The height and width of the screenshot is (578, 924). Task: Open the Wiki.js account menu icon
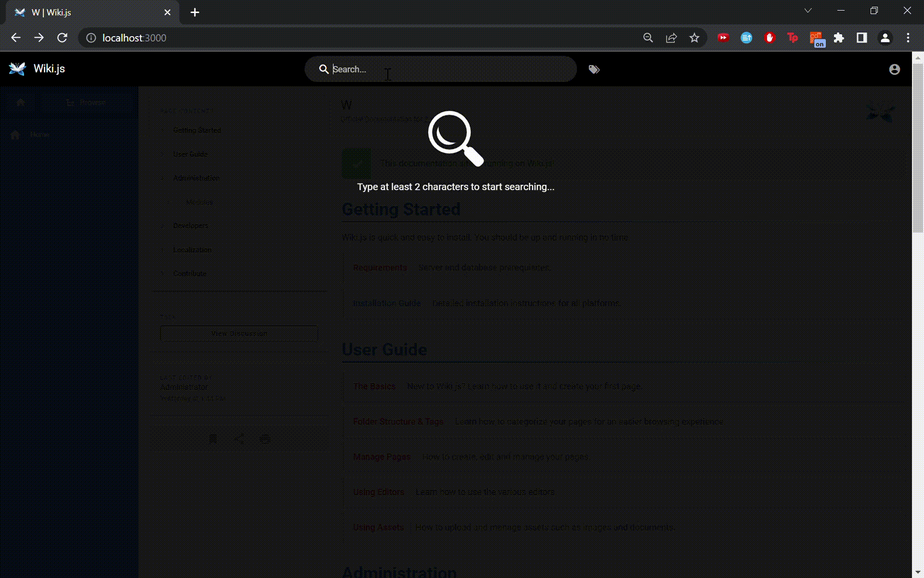point(894,69)
